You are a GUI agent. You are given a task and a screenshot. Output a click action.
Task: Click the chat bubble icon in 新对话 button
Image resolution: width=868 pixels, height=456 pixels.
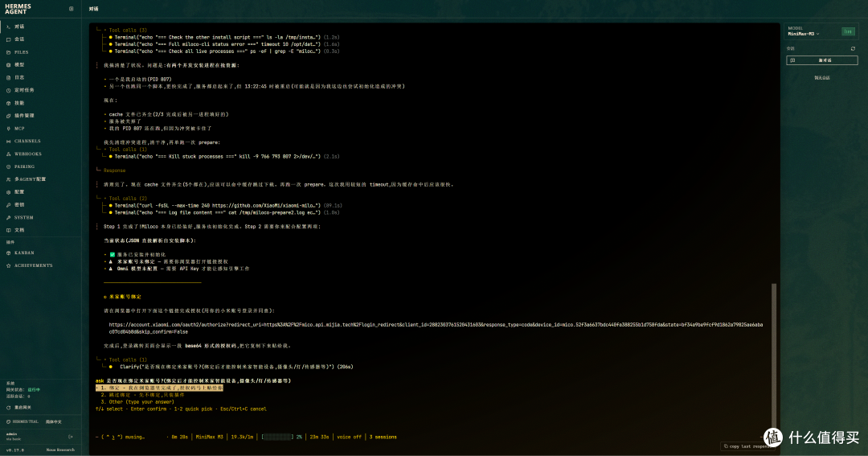(792, 60)
